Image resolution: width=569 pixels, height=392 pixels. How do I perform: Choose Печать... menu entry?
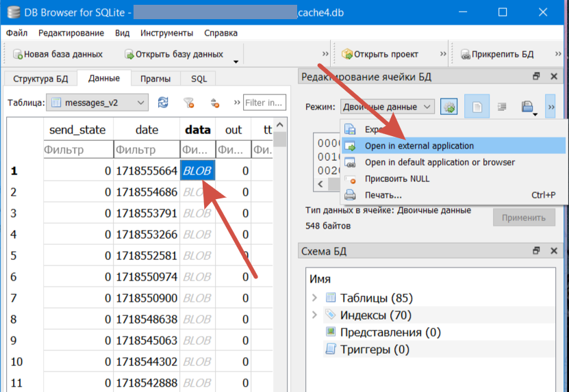click(453, 195)
